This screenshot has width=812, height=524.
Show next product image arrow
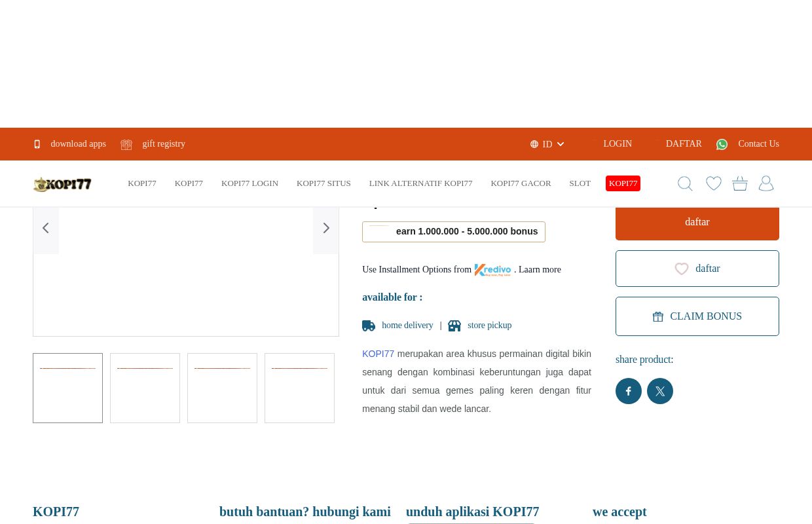pos(326,228)
